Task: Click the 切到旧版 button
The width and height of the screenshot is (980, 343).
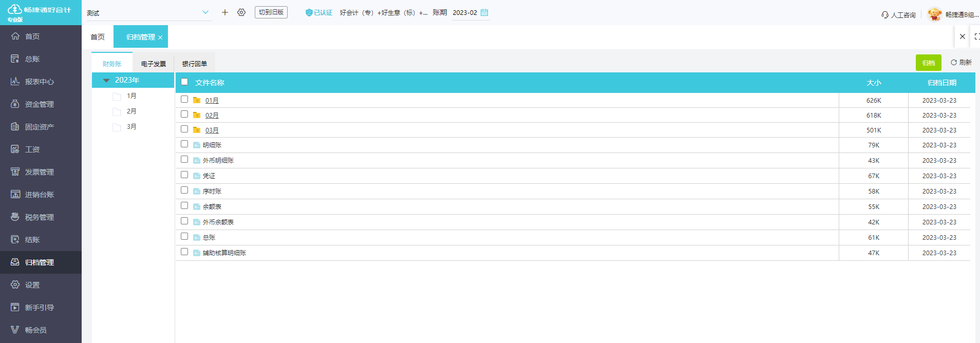Action: [x=271, y=12]
